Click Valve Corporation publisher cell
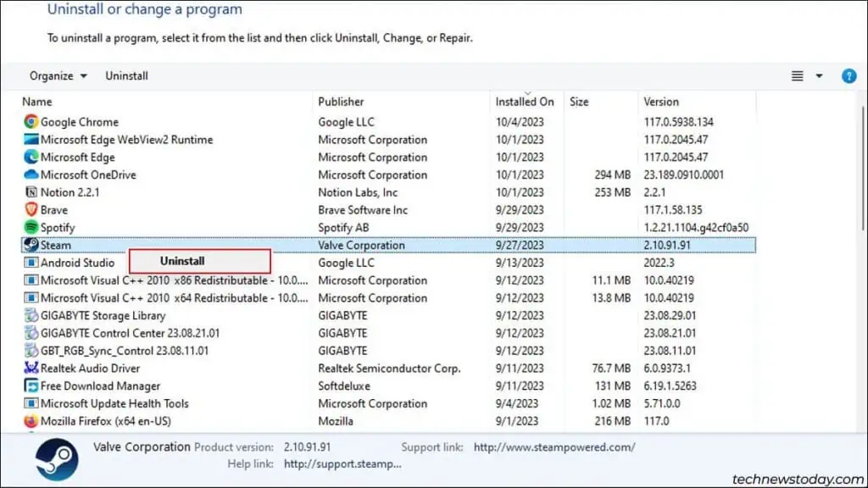This screenshot has width=868, height=488. click(x=361, y=245)
